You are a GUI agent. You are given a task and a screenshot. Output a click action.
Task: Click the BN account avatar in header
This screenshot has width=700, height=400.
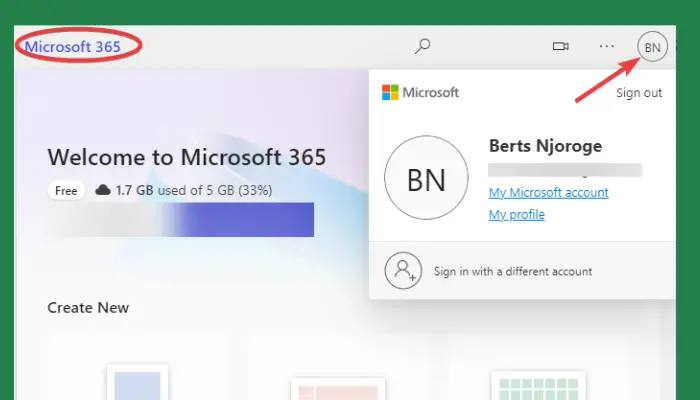tap(652, 46)
